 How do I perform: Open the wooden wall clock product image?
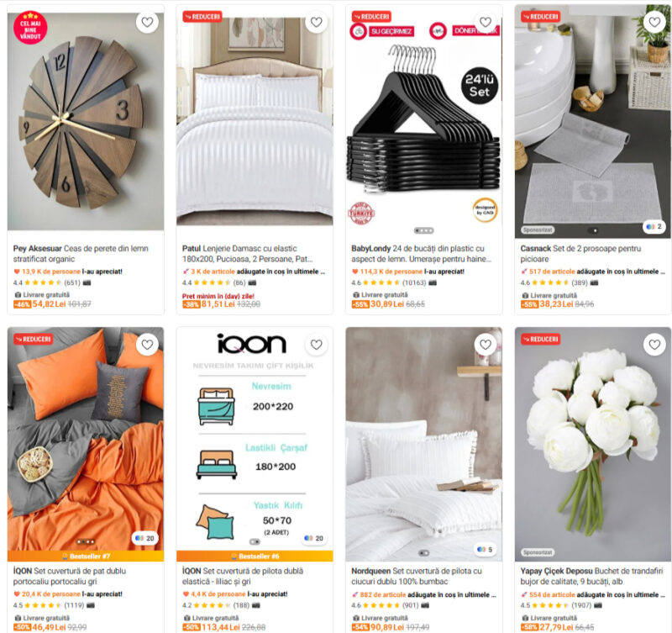[86, 122]
